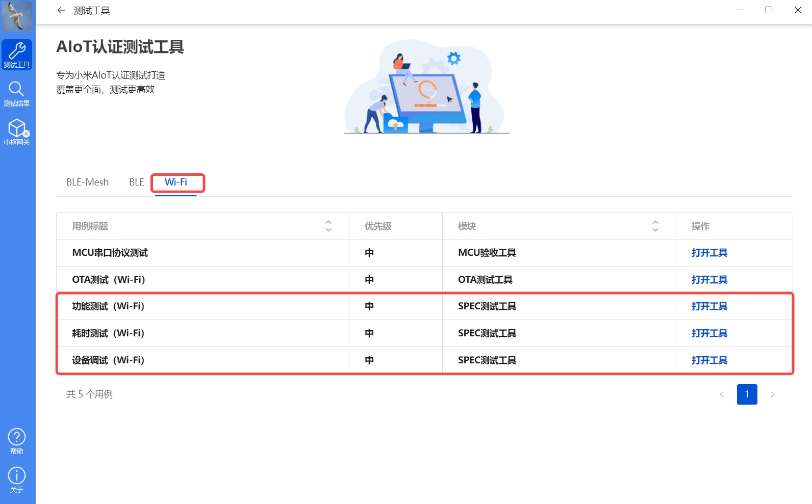Sort by 模块 column arrows
812x504 pixels.
pyautogui.click(x=655, y=226)
